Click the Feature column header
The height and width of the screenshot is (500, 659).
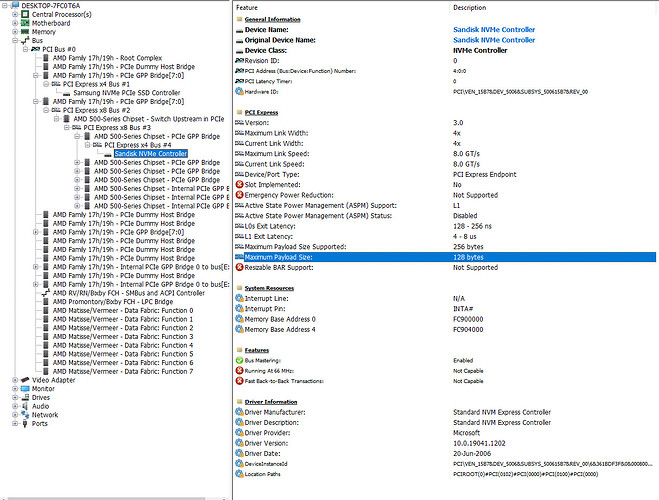pyautogui.click(x=247, y=8)
